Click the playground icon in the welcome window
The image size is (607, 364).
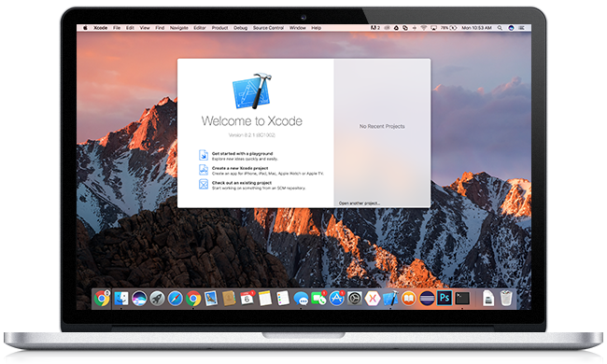point(204,155)
